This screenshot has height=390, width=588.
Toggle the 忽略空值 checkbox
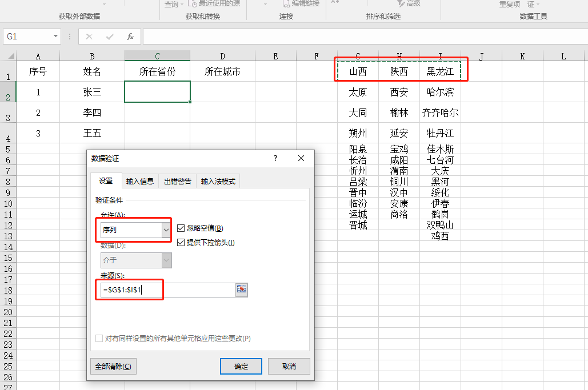coord(181,228)
